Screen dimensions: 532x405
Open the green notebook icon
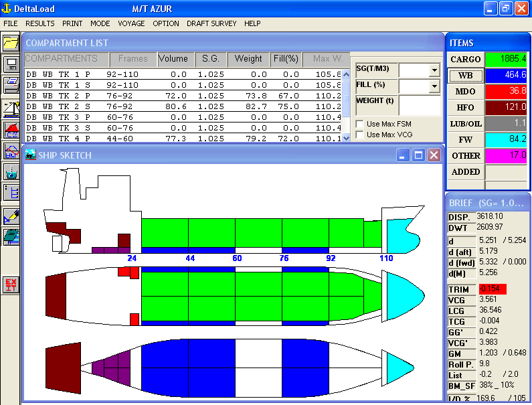click(11, 237)
